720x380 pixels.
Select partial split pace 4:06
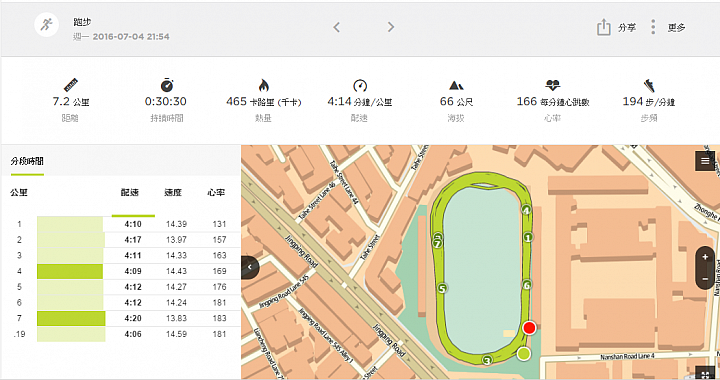point(133,334)
